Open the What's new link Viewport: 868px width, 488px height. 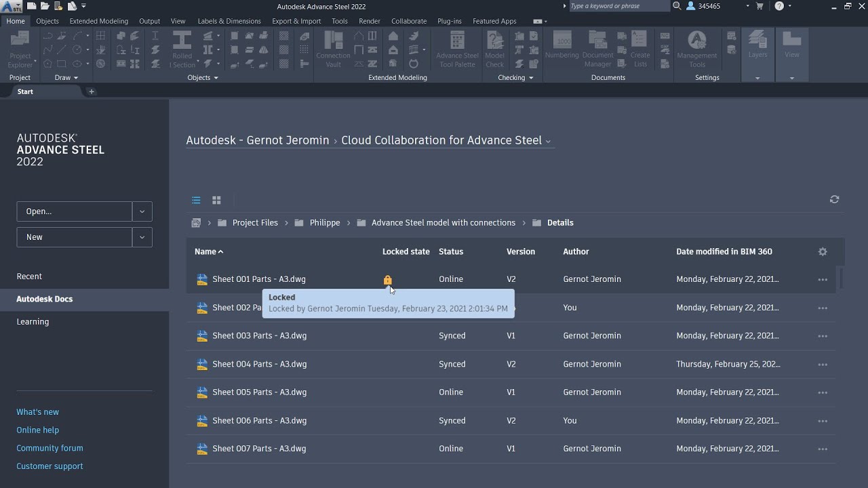coord(38,412)
